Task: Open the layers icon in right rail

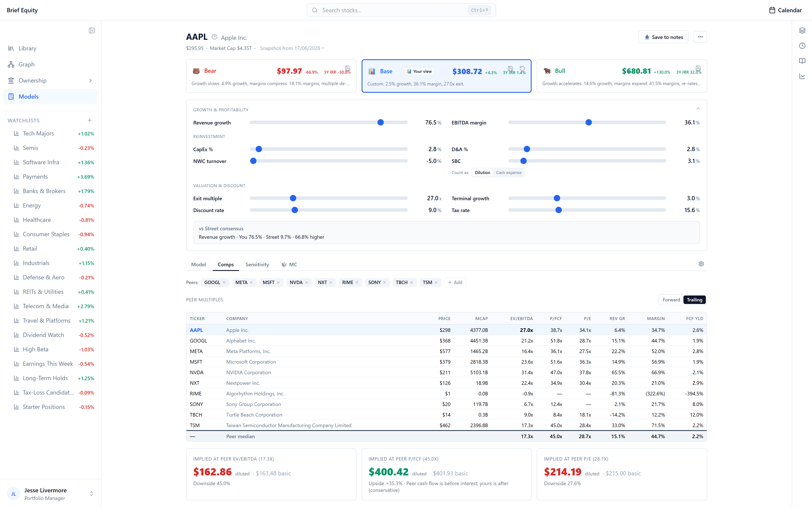Action: 802,30
